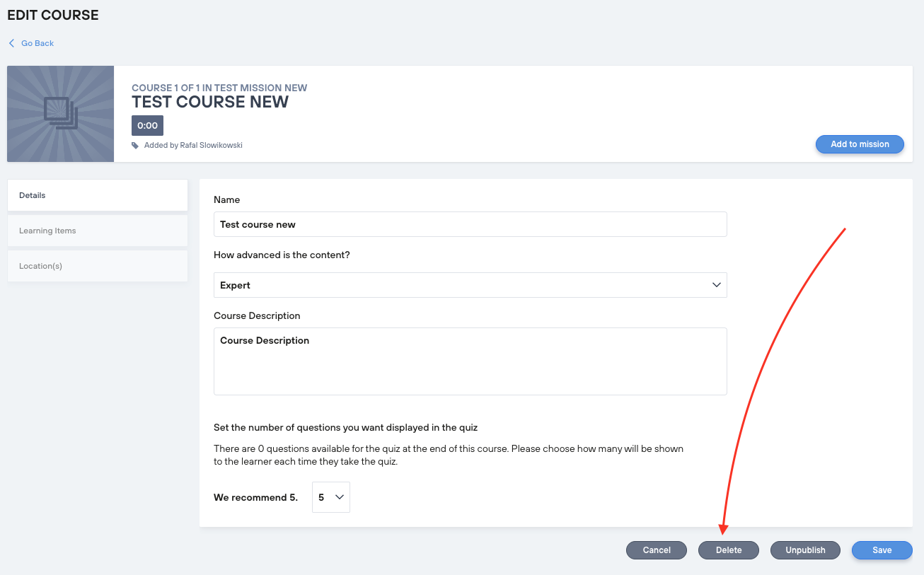Select the Location(s) tab

coord(98,266)
